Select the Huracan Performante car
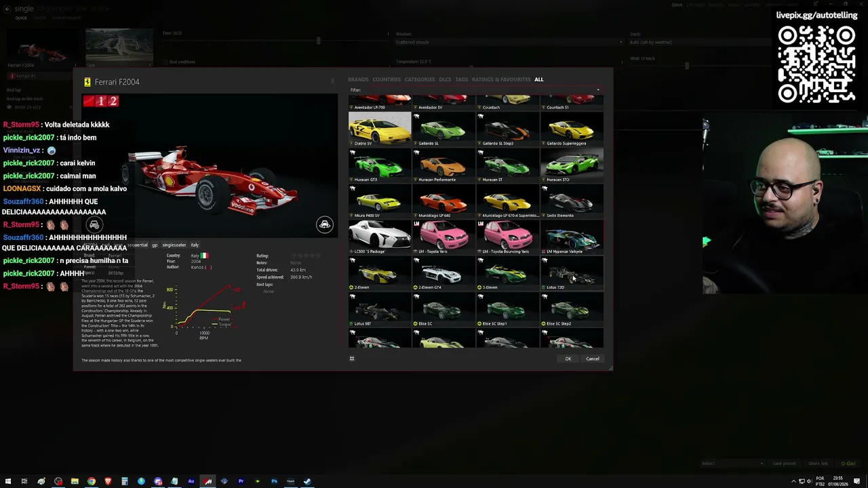The image size is (868, 488). (443, 166)
